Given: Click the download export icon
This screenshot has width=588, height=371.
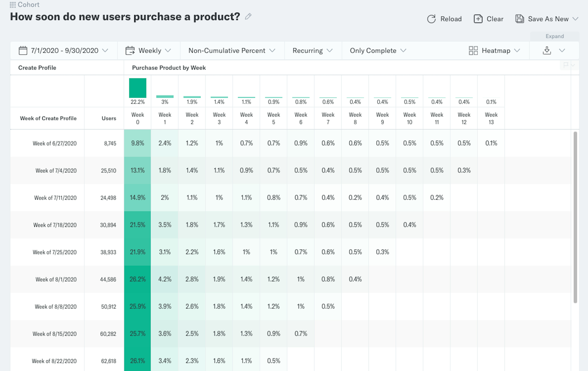Looking at the screenshot, I should pos(547,51).
